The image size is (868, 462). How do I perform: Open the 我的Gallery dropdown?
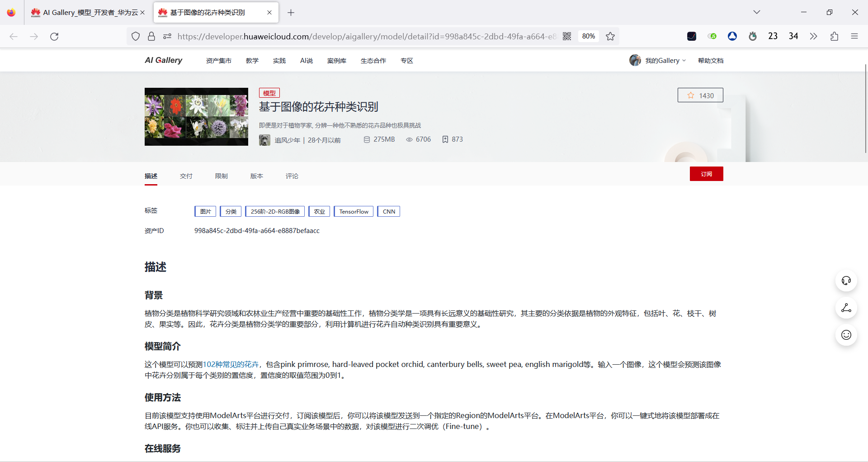point(661,60)
